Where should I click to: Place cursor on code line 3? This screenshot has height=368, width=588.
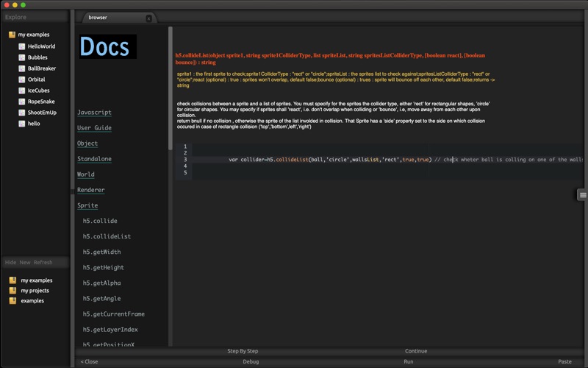[x=388, y=160]
